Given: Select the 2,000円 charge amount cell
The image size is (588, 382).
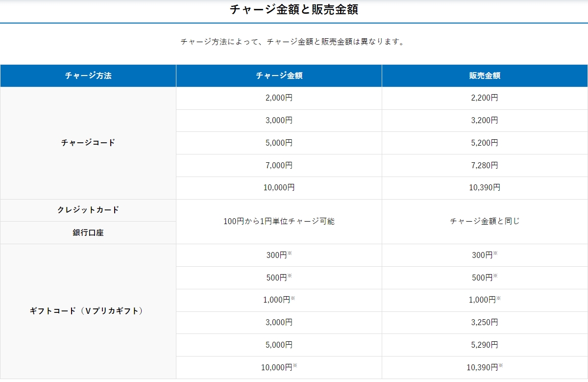Looking at the screenshot, I should tap(279, 98).
